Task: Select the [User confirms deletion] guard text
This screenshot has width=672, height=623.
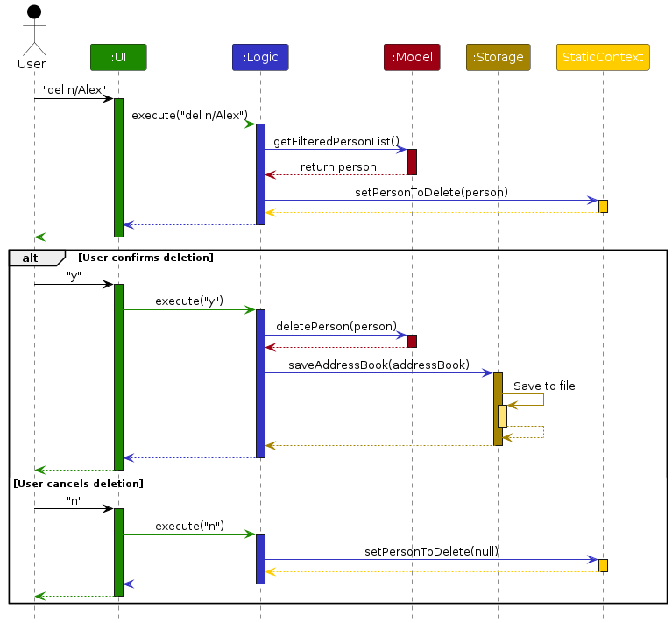Action: pos(145,258)
